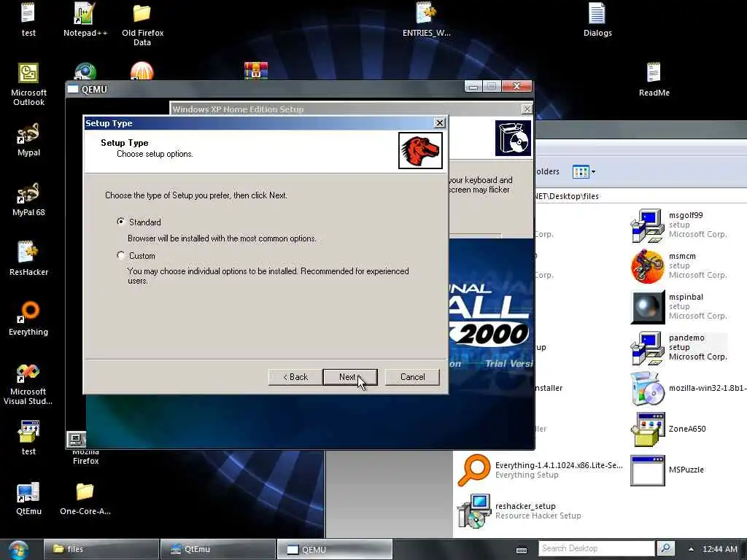Open the WinRAR icon on desktop
The height and width of the screenshot is (560, 747).
click(256, 71)
